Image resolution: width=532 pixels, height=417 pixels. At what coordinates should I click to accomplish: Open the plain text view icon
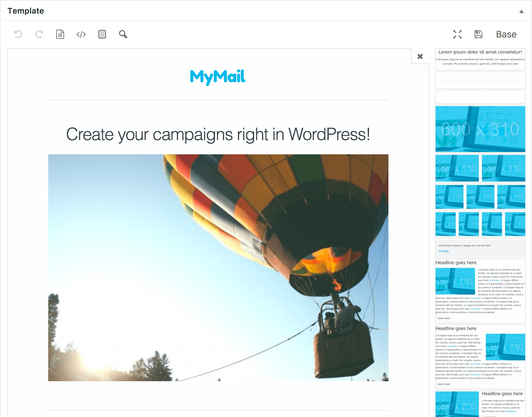point(60,34)
